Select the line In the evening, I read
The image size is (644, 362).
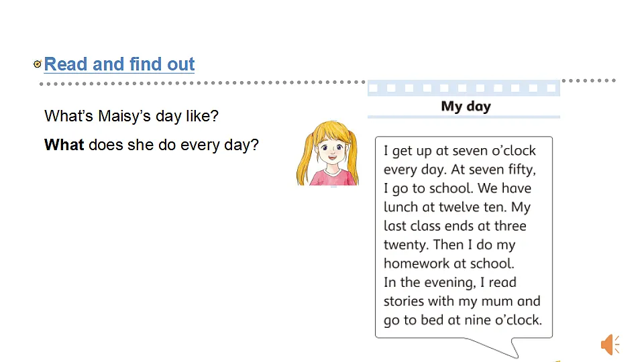450,283
